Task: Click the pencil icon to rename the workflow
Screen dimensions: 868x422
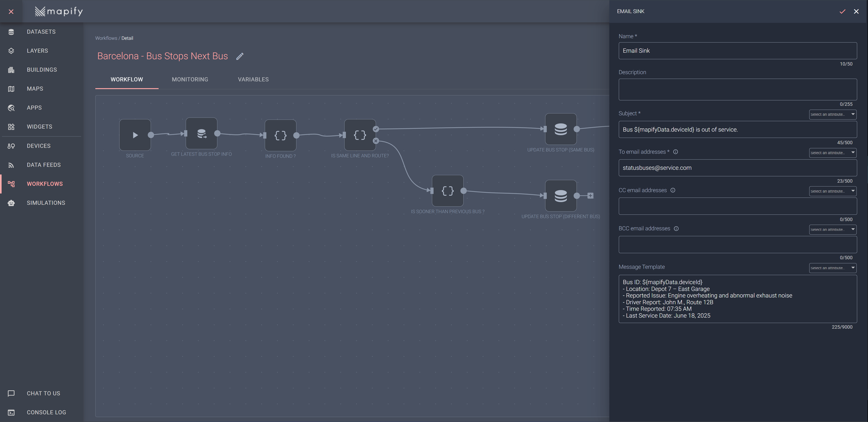Action: 240,56
